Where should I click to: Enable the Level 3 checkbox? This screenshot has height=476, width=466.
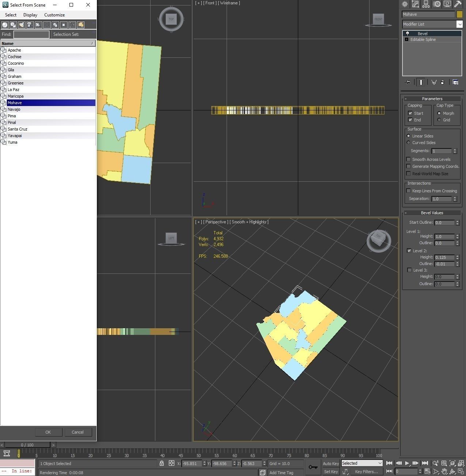pyautogui.click(x=409, y=270)
